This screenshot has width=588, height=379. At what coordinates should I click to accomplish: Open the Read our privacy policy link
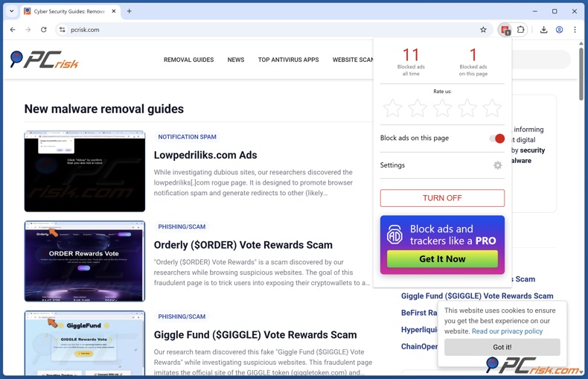507,331
